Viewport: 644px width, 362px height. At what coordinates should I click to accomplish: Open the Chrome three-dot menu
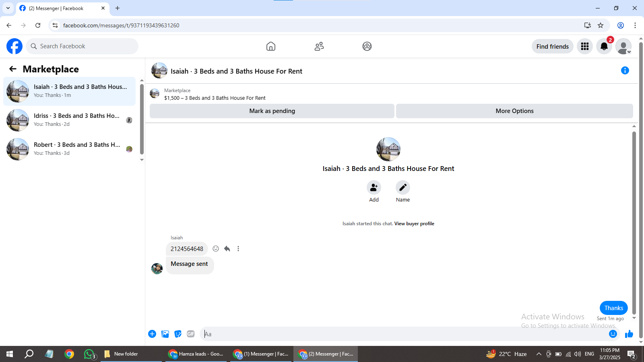coord(635,25)
